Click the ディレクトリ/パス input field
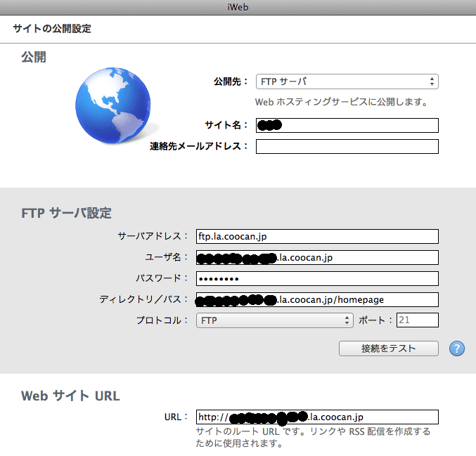Image resolution: width=476 pixels, height=456 pixels. pos(317,300)
